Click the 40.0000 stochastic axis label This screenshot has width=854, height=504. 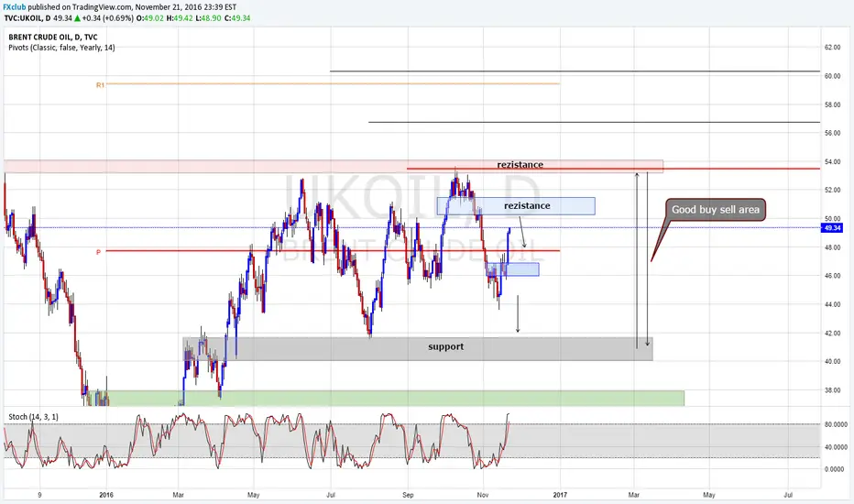click(836, 447)
